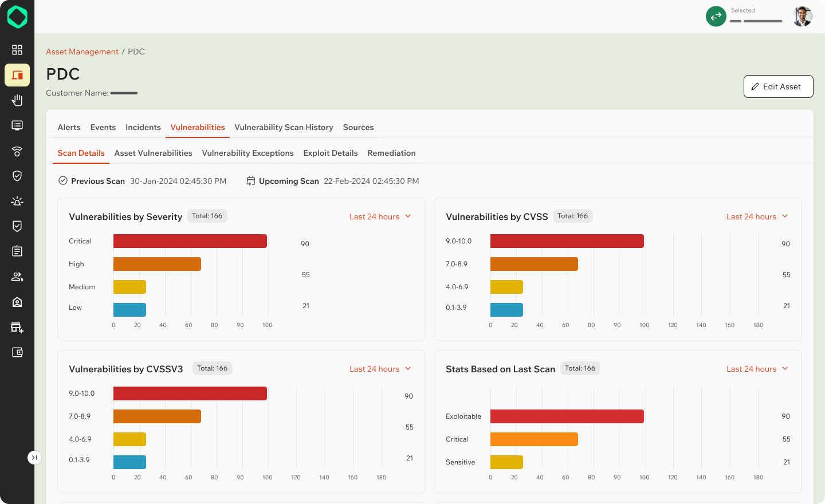Click the Selected customer indicator in header
This screenshot has height=504, width=825.
756,16
